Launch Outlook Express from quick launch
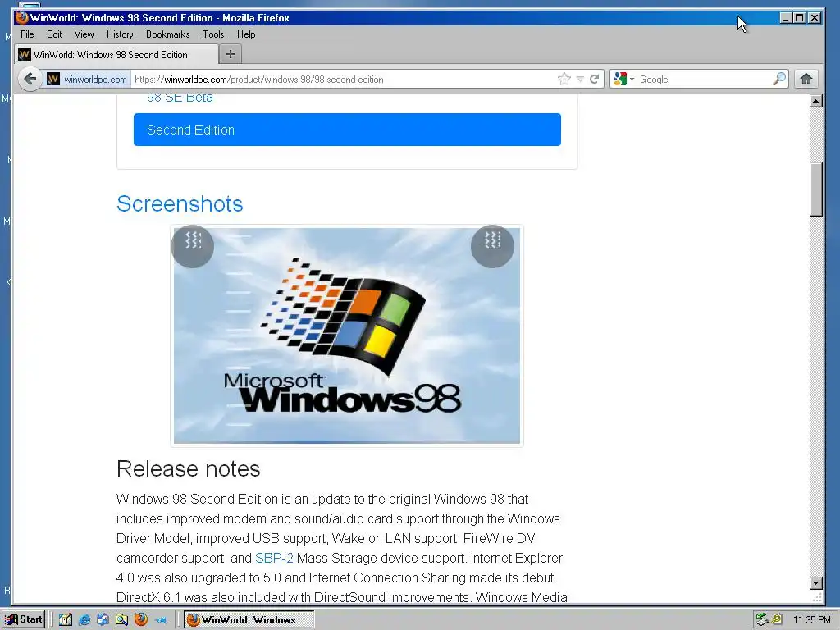840x630 pixels. (103, 620)
